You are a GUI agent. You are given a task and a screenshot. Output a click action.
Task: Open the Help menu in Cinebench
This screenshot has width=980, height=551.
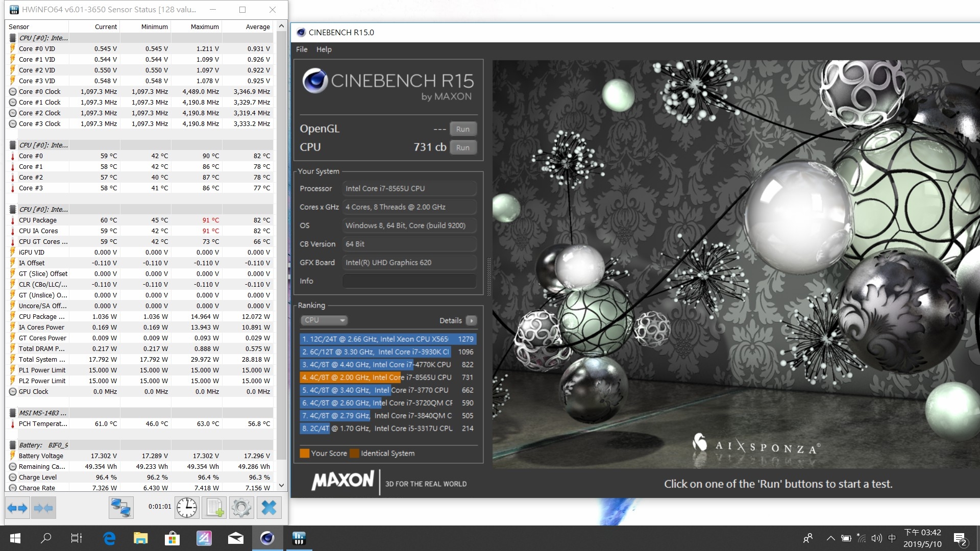click(x=324, y=49)
